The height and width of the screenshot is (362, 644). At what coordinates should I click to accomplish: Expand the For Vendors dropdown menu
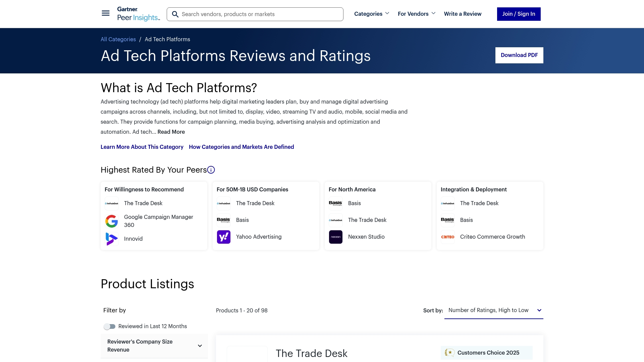(417, 14)
